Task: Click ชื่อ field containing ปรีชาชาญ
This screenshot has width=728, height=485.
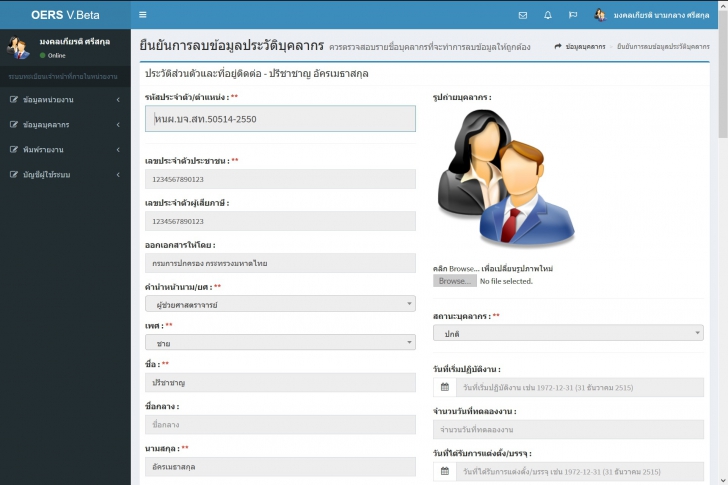Action: (x=280, y=383)
